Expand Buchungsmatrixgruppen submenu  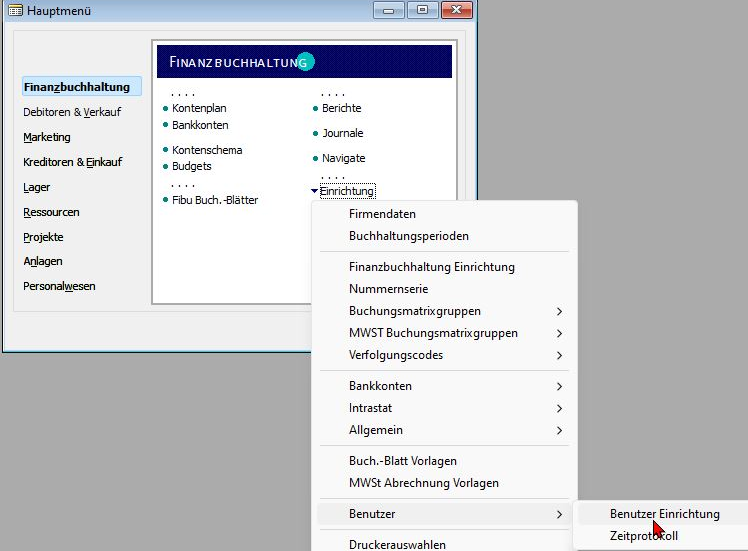tap(444, 311)
